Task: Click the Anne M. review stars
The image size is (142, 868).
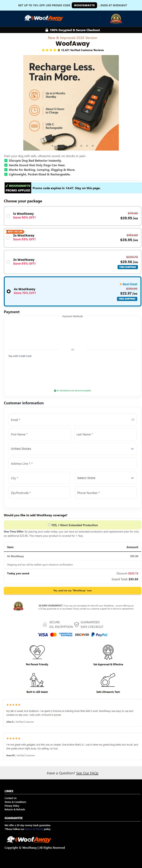Action: tap(14, 738)
